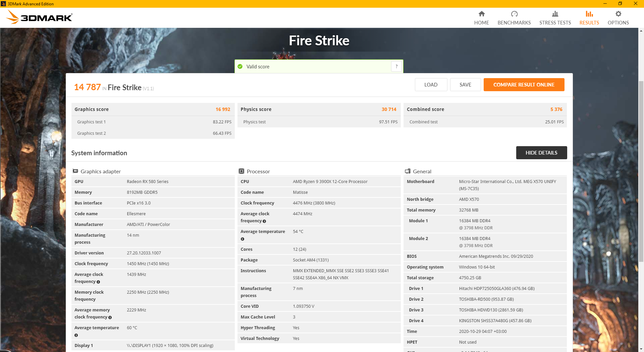Restore down the 3DMark window

pyautogui.click(x=620, y=4)
